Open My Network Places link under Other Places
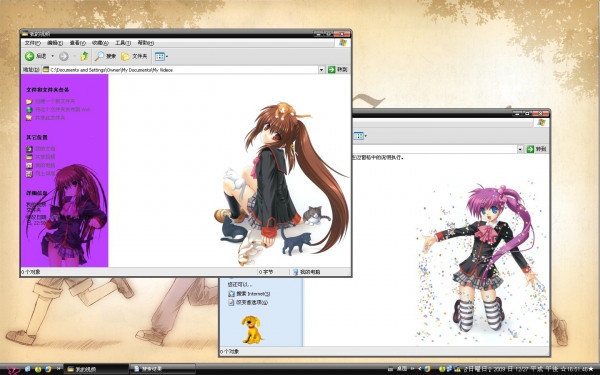The image size is (600, 375). (45, 174)
